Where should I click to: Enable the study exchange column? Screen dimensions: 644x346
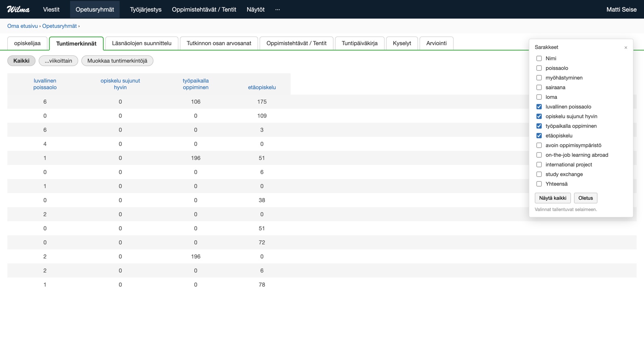click(539, 174)
